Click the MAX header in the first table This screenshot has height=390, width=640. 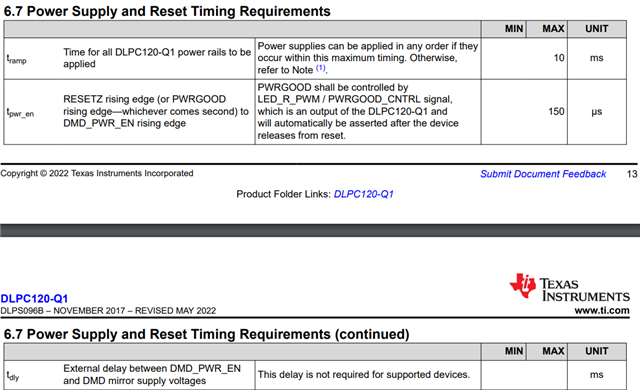tap(553, 29)
